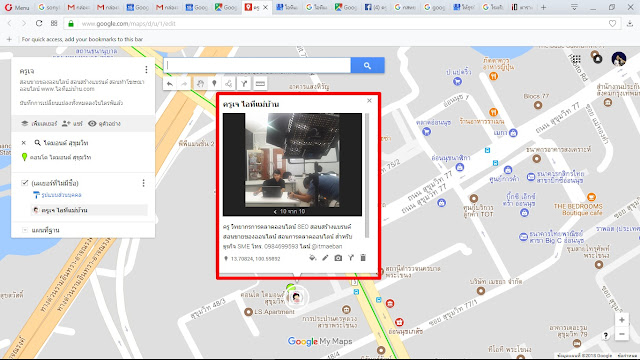The width and height of the screenshot is (640, 360).
Task: Open the tab menu icon near window controls
Action: pos(573,7)
